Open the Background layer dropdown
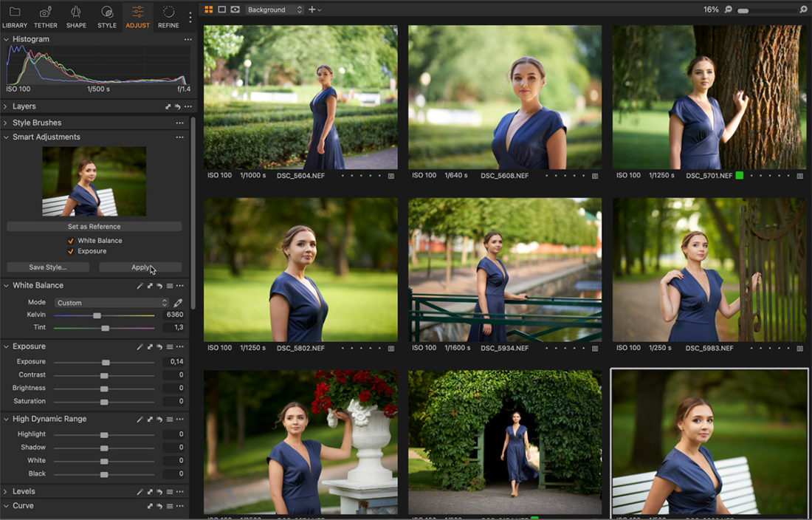This screenshot has height=520, width=812. coord(274,10)
